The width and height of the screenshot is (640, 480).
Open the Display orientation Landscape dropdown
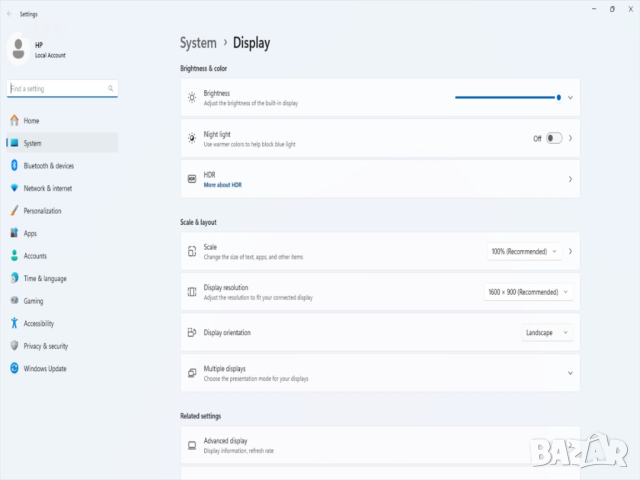547,332
